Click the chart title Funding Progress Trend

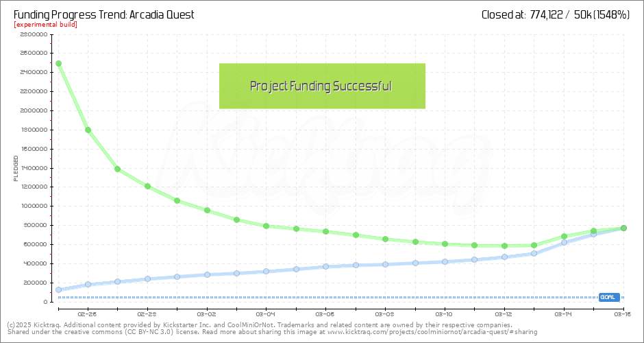tap(103, 14)
